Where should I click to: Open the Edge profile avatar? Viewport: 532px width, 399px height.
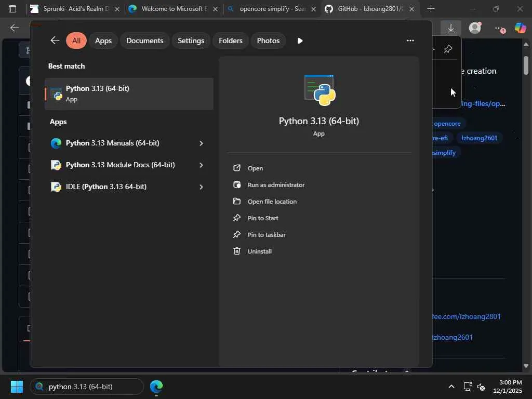(475, 28)
